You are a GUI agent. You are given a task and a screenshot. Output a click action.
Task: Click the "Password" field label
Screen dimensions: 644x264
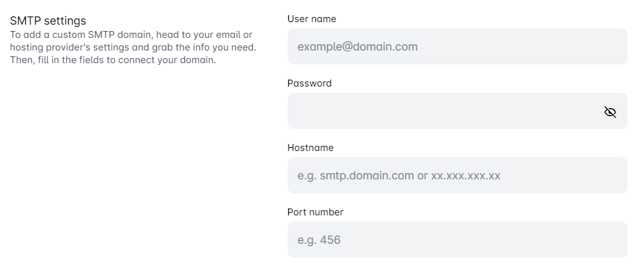pos(309,83)
